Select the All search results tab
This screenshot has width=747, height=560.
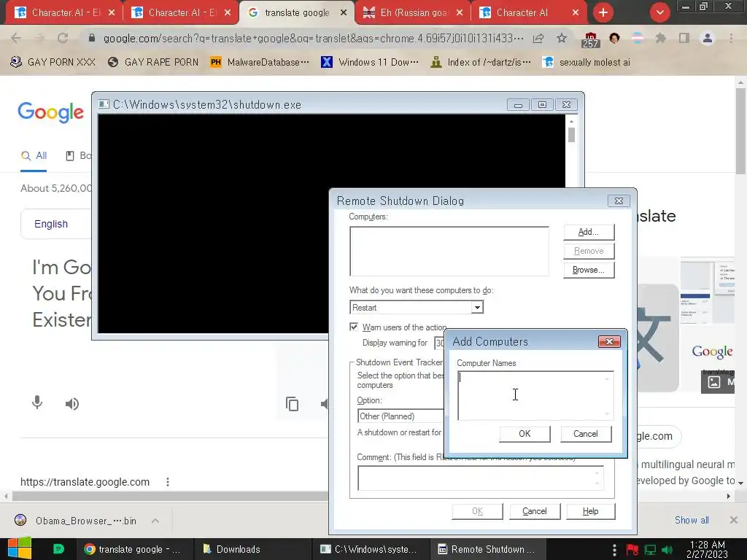[34, 156]
